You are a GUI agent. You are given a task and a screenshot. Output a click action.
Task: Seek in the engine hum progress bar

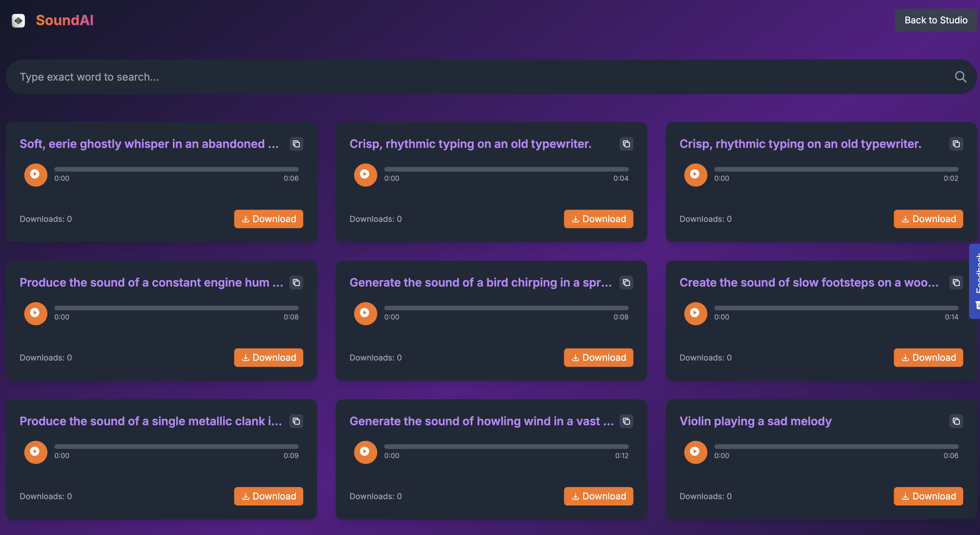click(x=176, y=308)
